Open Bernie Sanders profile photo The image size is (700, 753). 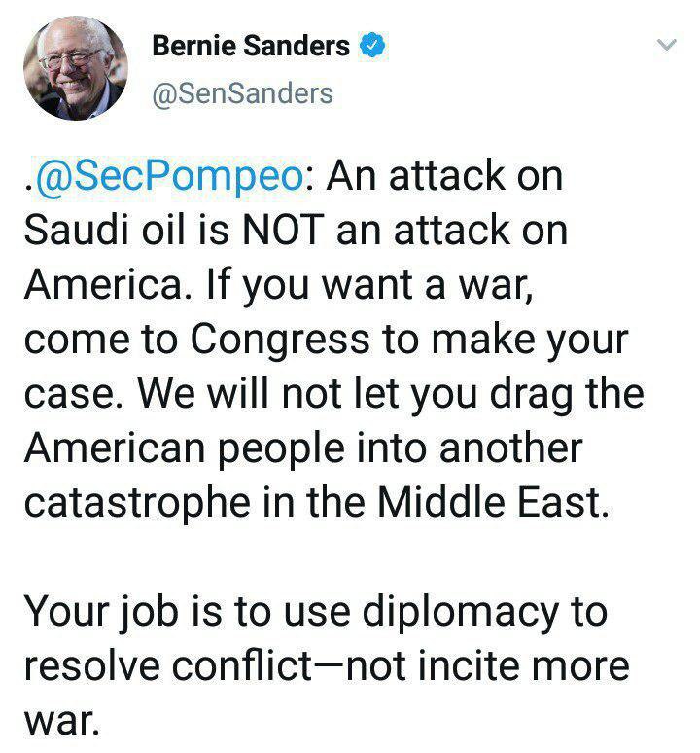click(76, 67)
